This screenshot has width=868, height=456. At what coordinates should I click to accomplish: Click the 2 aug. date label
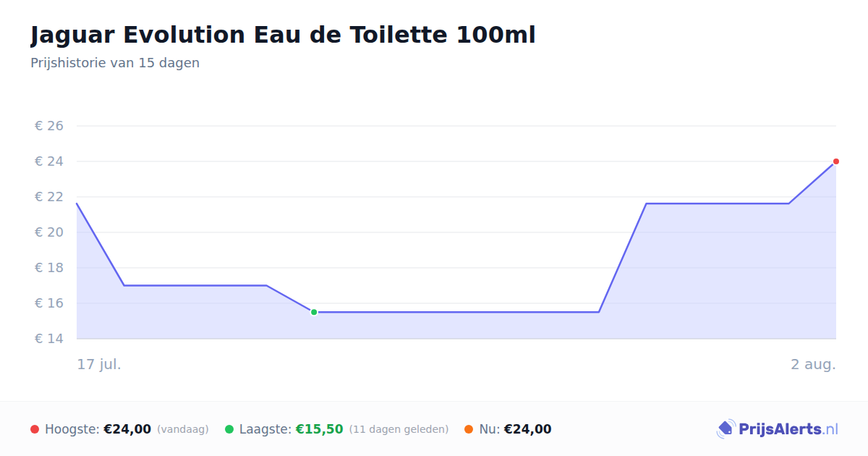[813, 364]
